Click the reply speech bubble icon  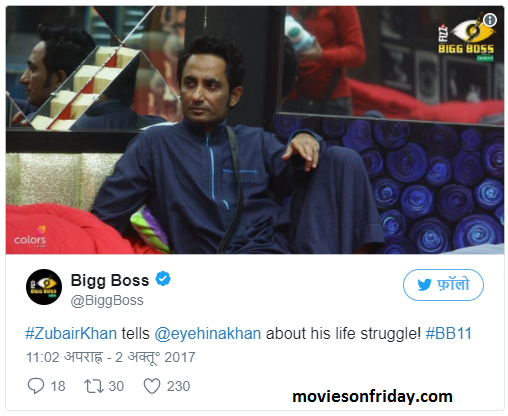[36, 386]
